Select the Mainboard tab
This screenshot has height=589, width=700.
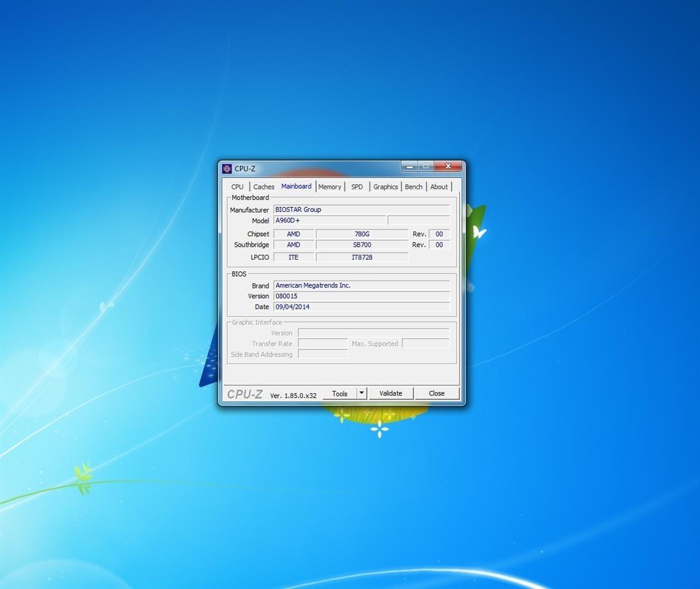[297, 186]
